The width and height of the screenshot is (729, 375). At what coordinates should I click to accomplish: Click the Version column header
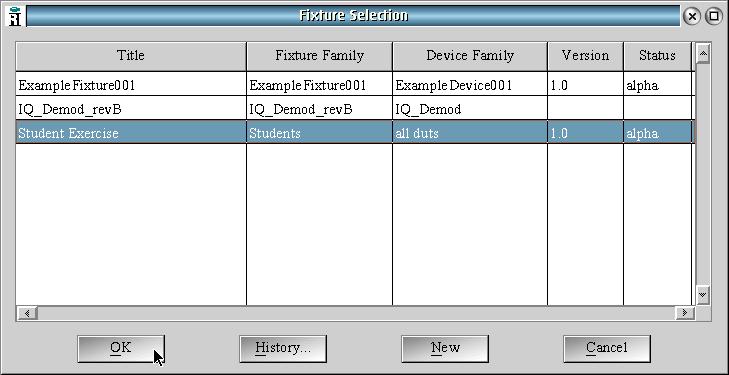pos(585,56)
